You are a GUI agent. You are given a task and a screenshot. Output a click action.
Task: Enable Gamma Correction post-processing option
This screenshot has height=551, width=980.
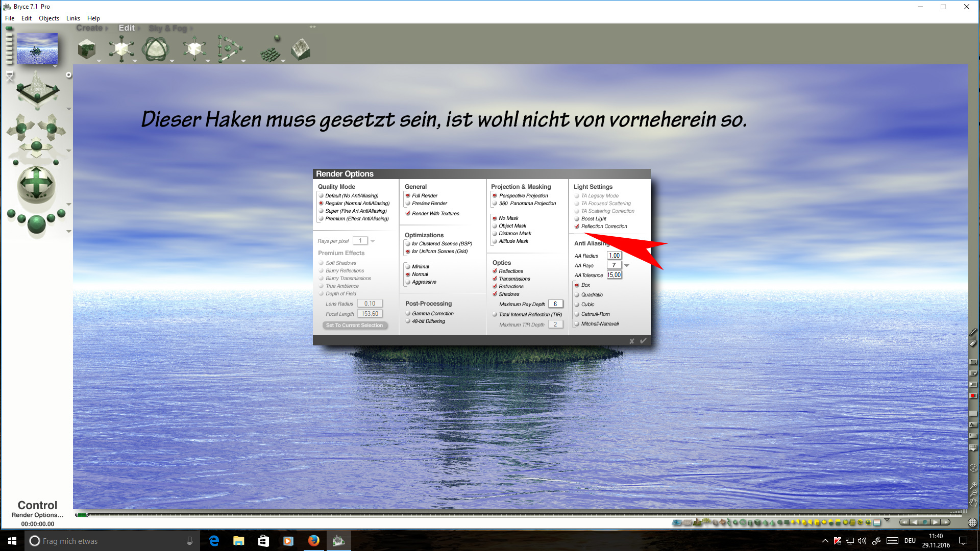[x=408, y=314]
